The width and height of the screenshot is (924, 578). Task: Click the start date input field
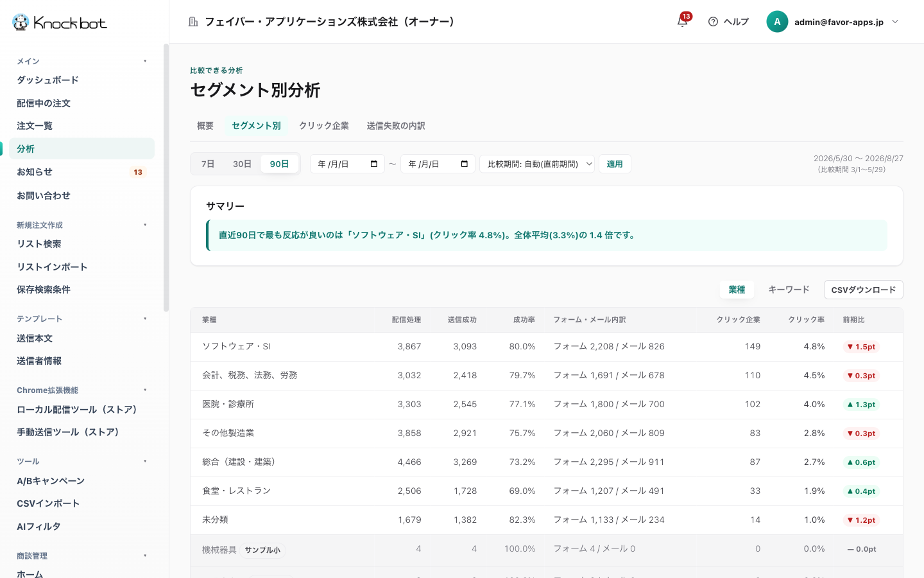coord(347,164)
